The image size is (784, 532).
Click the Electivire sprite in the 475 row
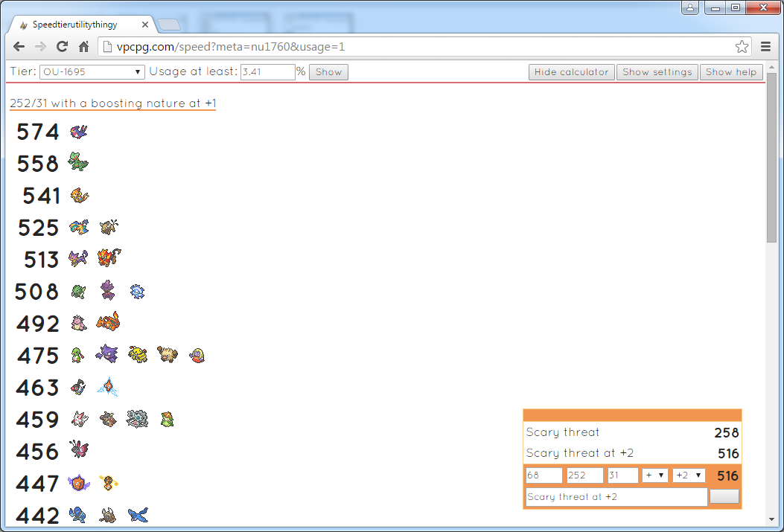pos(138,354)
